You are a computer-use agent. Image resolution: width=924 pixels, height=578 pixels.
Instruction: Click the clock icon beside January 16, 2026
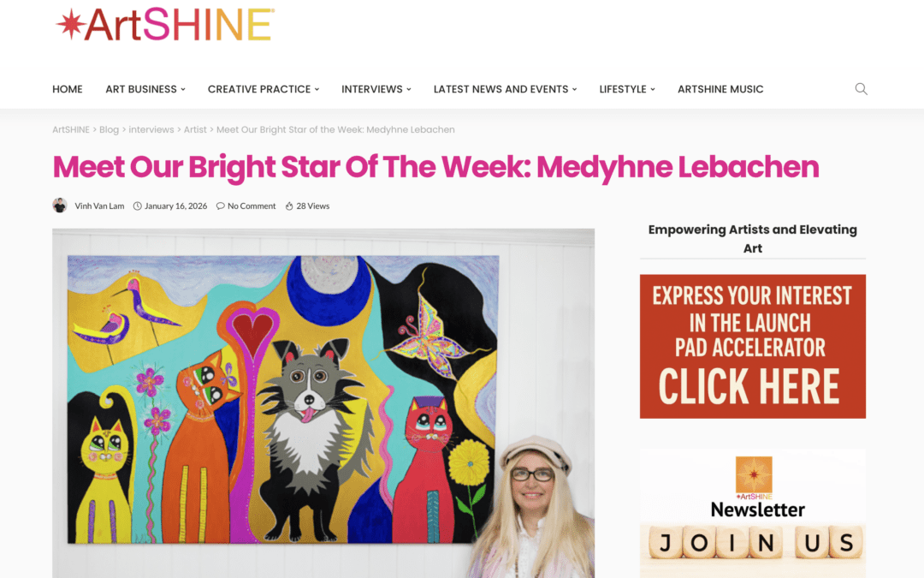click(137, 206)
